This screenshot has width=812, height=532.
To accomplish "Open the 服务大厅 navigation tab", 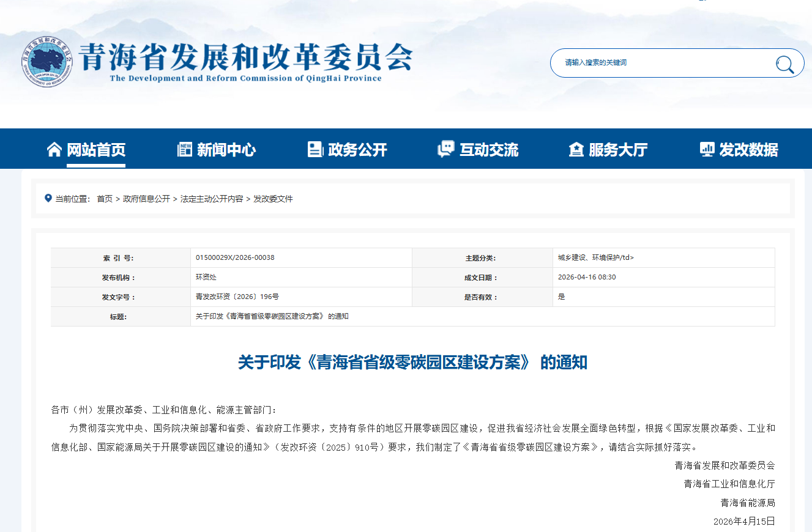I will pyautogui.click(x=618, y=150).
